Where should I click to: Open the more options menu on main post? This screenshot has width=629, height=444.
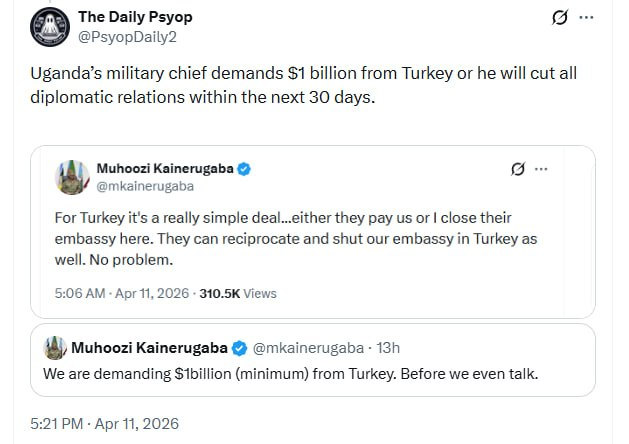tap(587, 18)
